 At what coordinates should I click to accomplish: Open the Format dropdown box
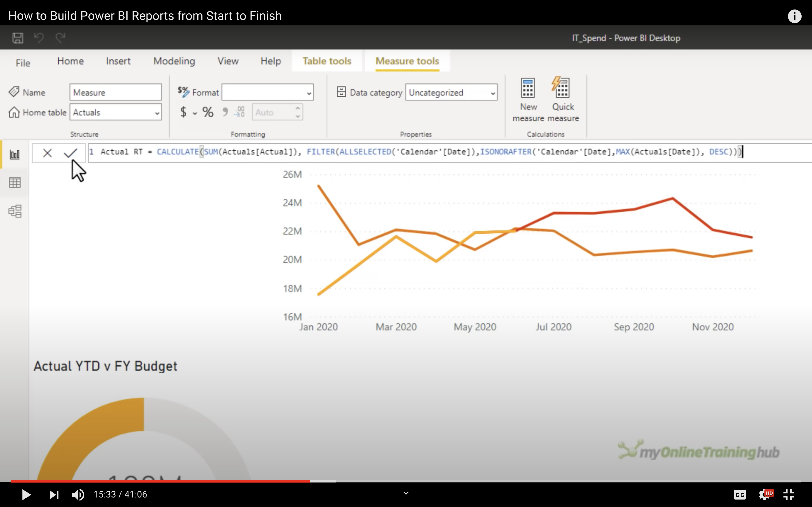coord(267,92)
